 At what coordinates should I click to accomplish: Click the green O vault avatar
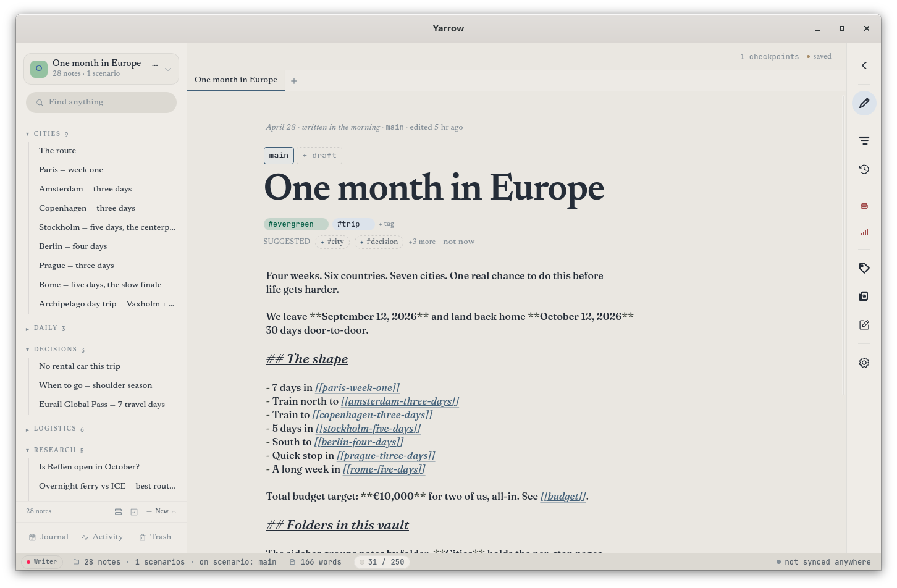(x=39, y=69)
